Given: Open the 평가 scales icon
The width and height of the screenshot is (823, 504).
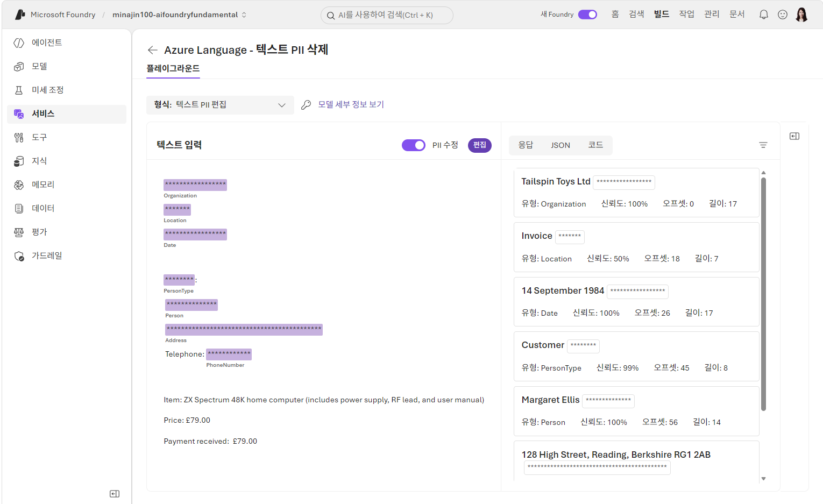Looking at the screenshot, I should click(x=19, y=232).
